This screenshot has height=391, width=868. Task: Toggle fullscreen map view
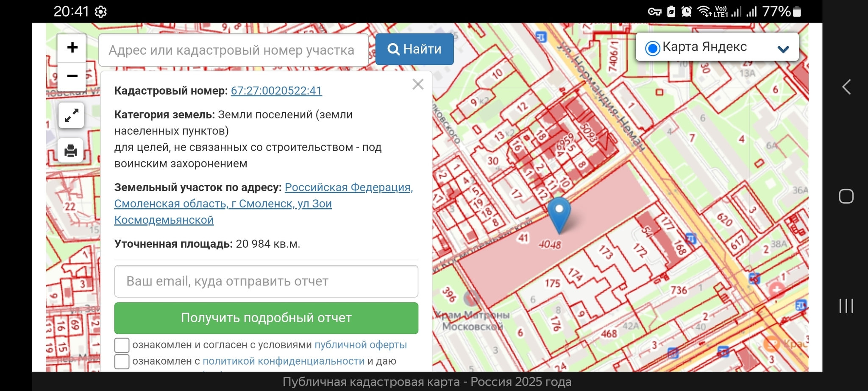coord(71,115)
